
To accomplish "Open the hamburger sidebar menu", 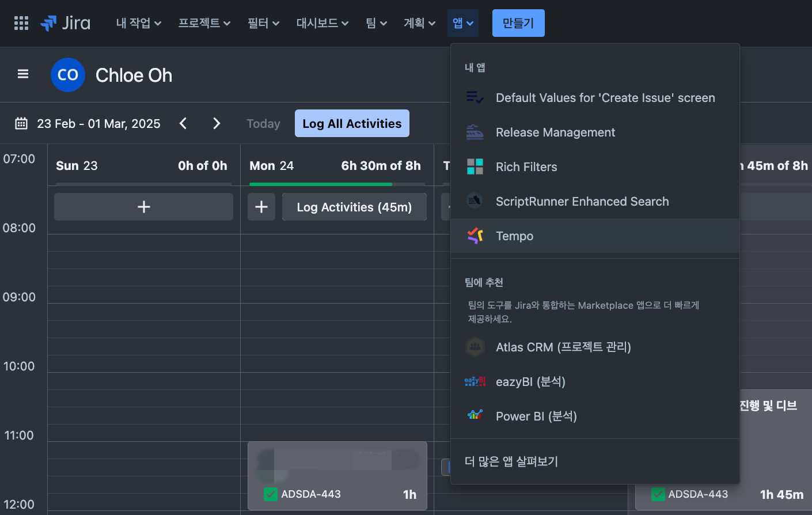I will click(23, 74).
